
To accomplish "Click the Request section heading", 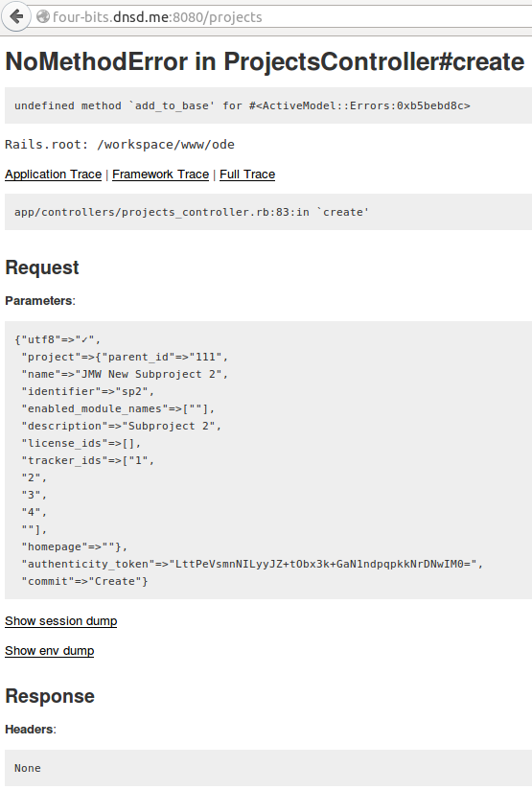I will 42,267.
